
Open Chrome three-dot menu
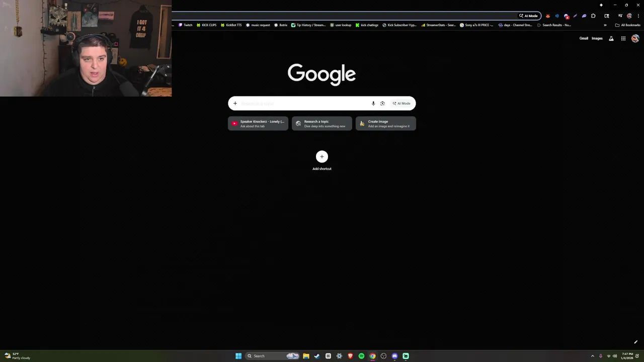point(638,16)
